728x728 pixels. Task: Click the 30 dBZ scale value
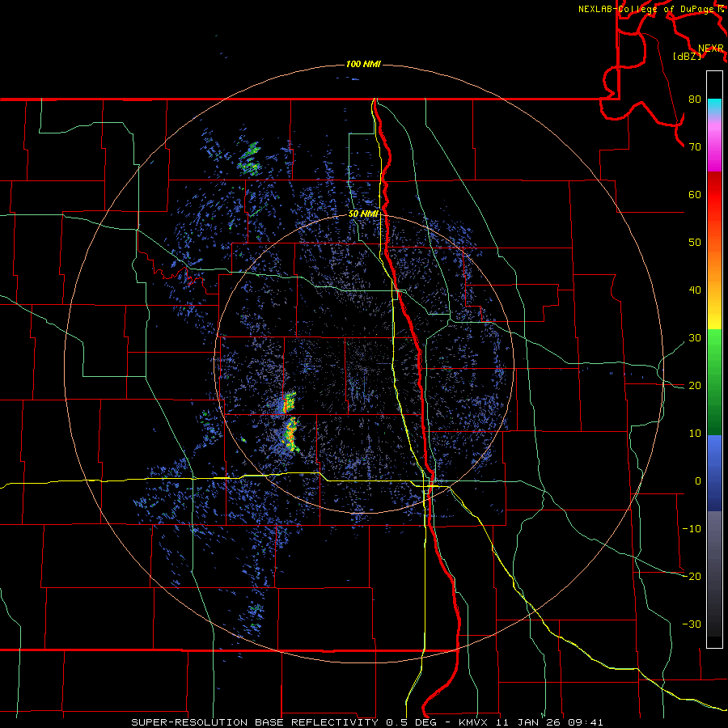(695, 338)
